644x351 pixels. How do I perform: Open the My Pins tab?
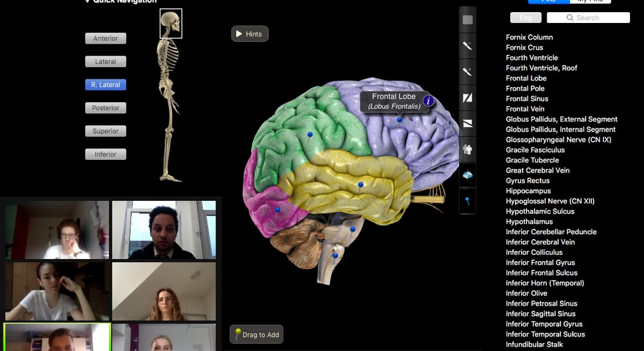pyautogui.click(x=590, y=1)
